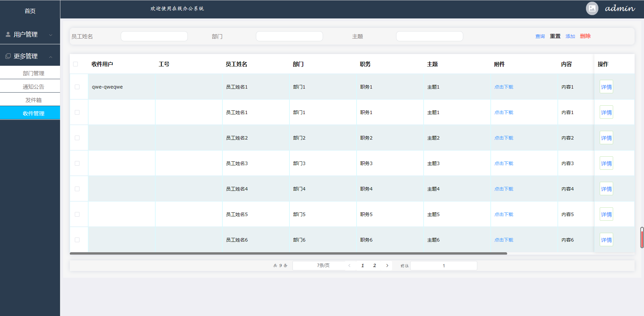Click the next page arrow in pagination
Viewport: 644px width, 316px height.
(387, 265)
